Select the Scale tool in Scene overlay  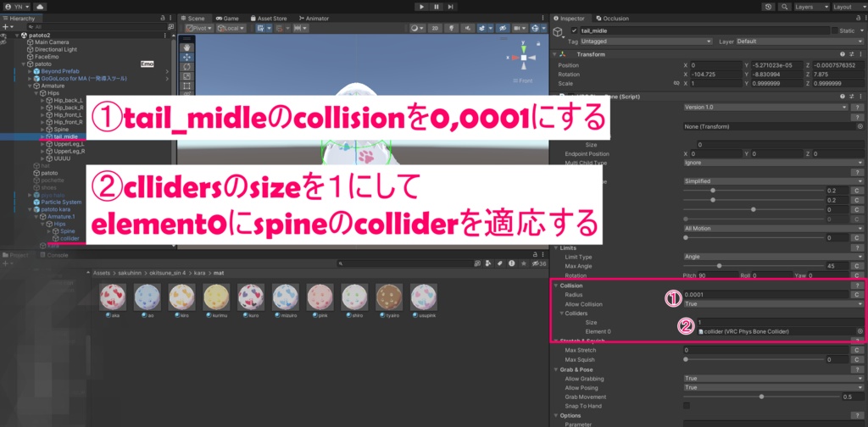(187, 75)
